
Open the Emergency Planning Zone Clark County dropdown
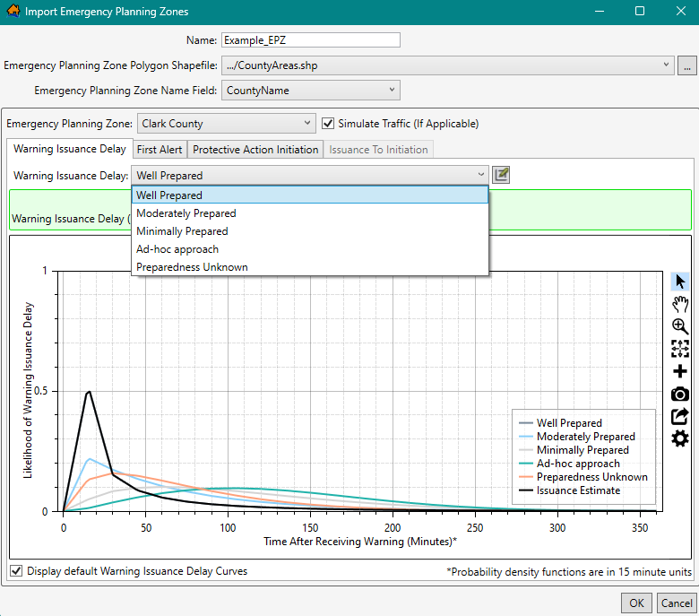pos(226,124)
